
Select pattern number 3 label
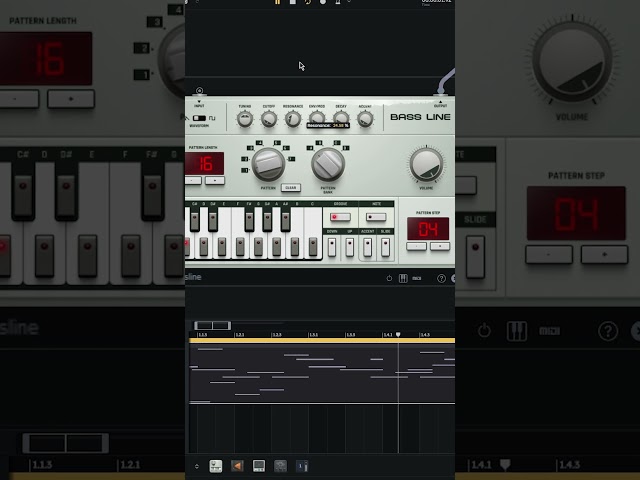pyautogui.click(x=250, y=148)
